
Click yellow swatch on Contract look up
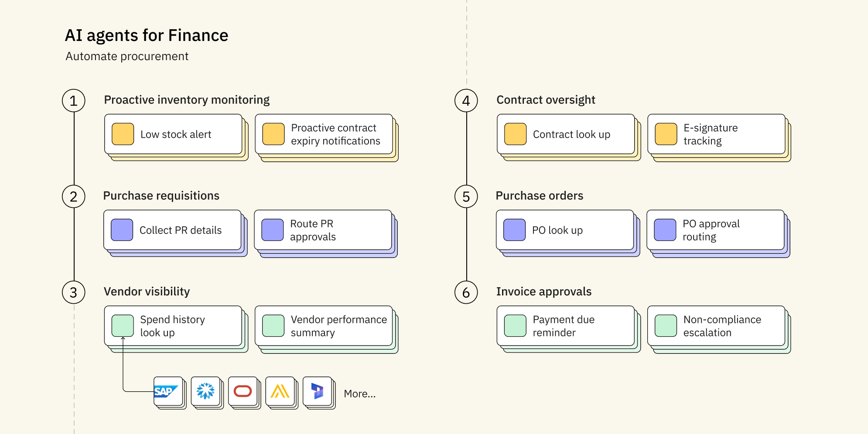click(x=515, y=134)
